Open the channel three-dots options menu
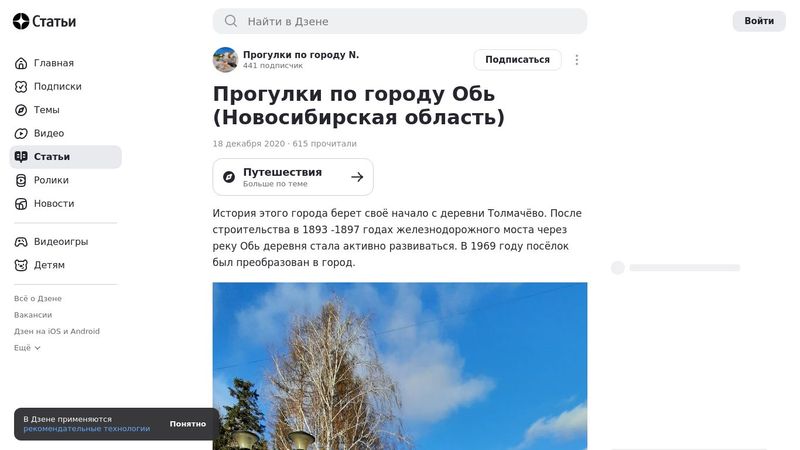The width and height of the screenshot is (800, 450). 577,60
